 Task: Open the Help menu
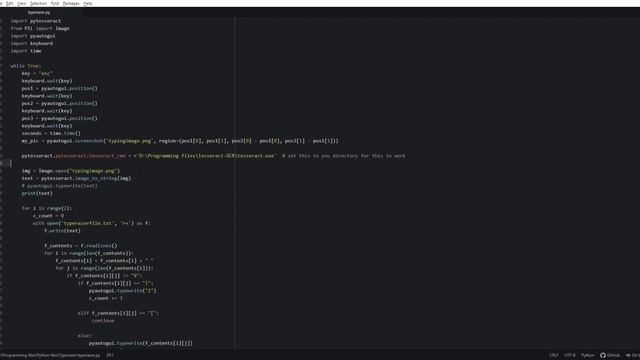[88, 3]
